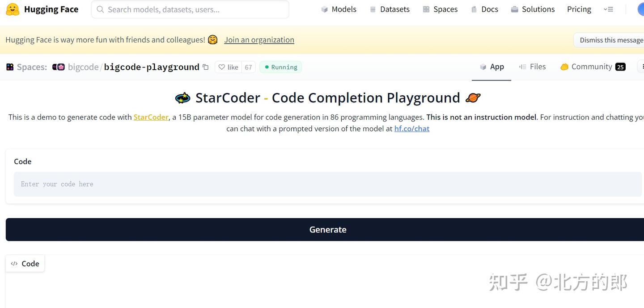The width and height of the screenshot is (644, 308).
Task: Click the Files tab icon
Action: tap(522, 66)
